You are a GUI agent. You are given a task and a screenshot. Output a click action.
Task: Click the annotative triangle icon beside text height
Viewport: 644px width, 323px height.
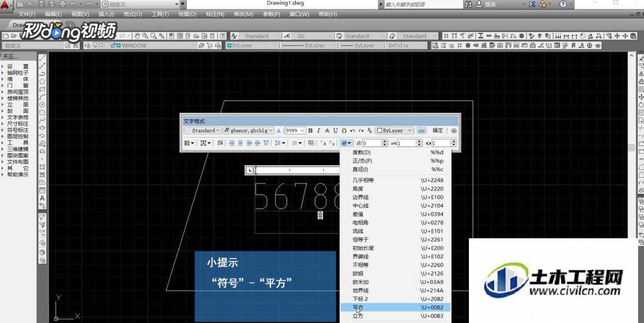click(x=279, y=131)
